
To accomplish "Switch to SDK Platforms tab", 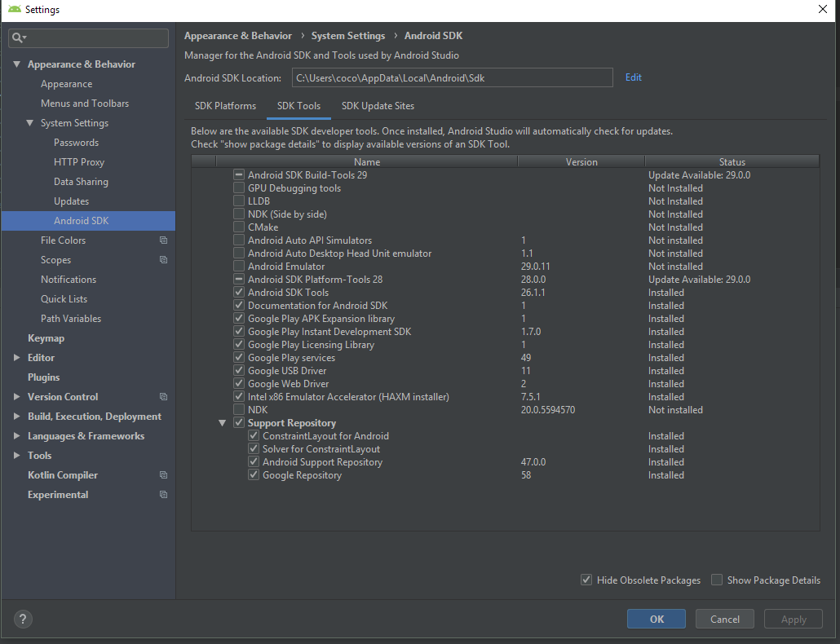I will (x=226, y=106).
